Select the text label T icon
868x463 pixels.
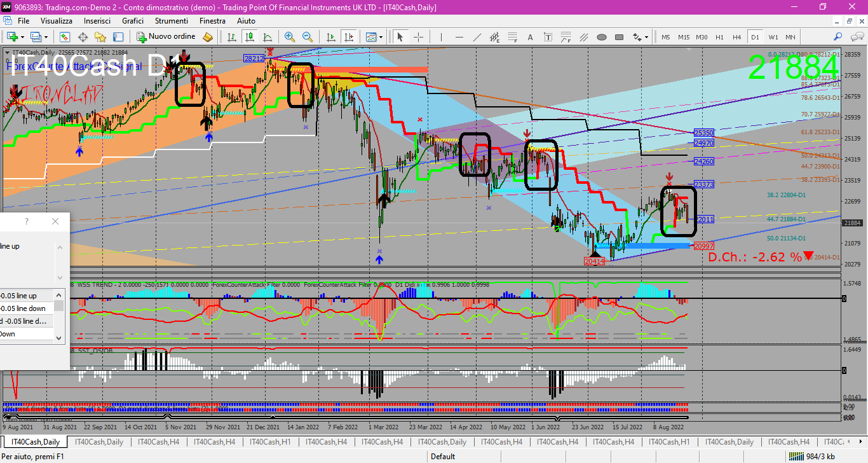(x=548, y=37)
